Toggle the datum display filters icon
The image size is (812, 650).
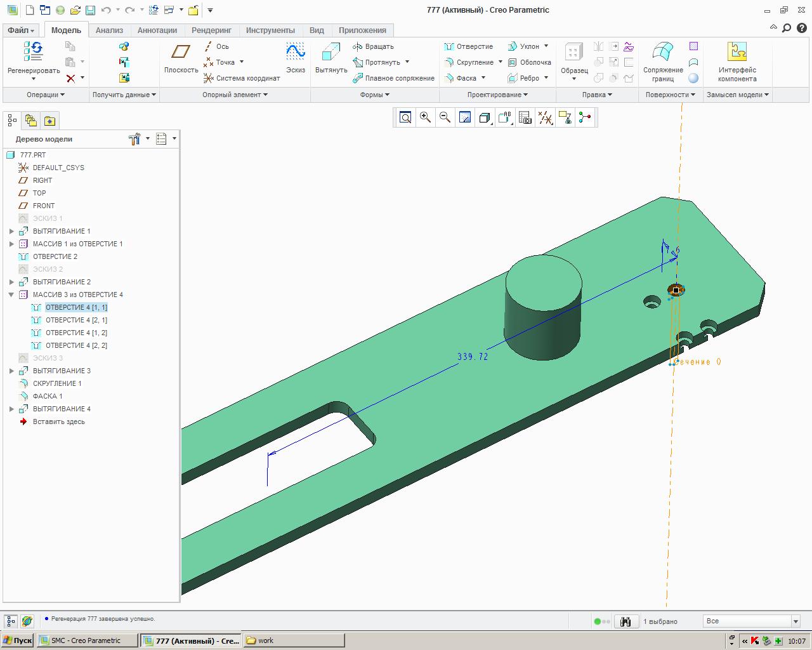[545, 117]
